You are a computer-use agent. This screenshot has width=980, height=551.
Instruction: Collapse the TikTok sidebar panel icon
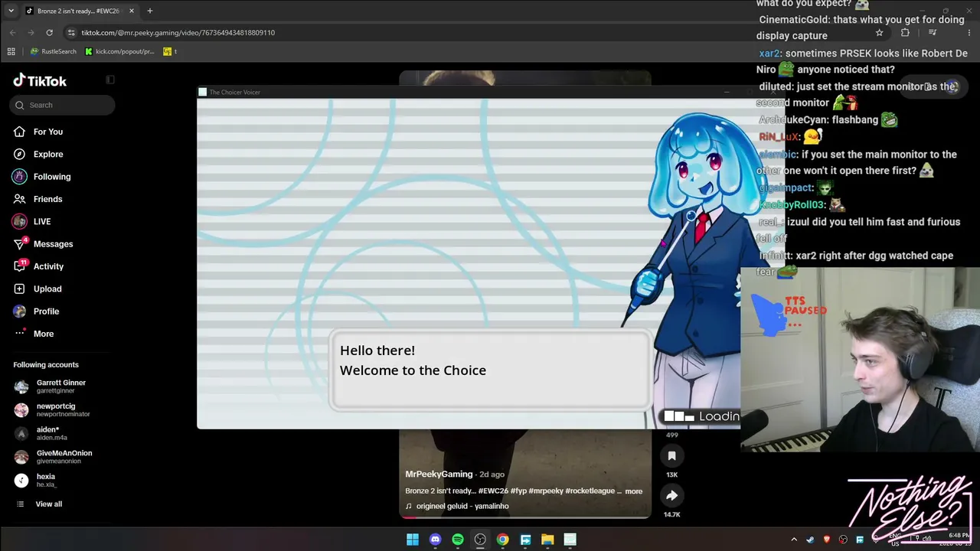tap(110, 80)
